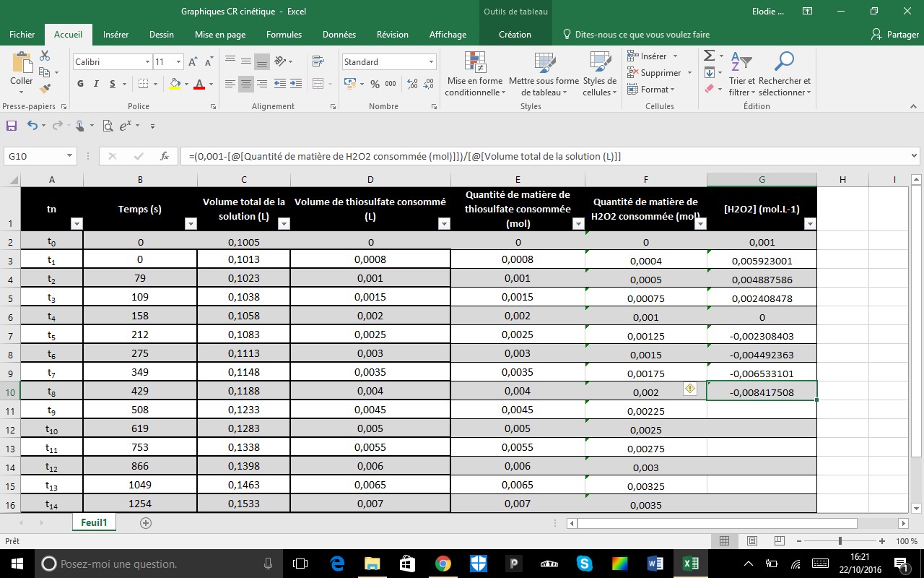
Task: Open Rechercher et sélectionner
Action: tap(785, 74)
